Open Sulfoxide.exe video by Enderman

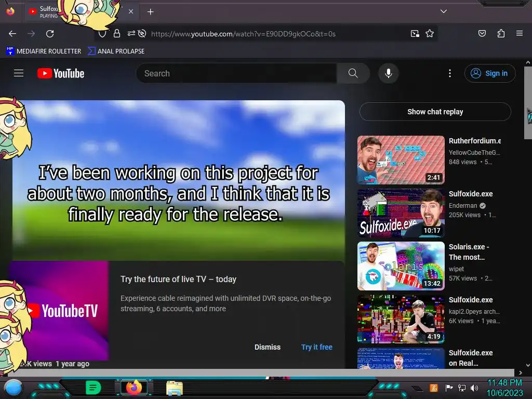tap(401, 212)
